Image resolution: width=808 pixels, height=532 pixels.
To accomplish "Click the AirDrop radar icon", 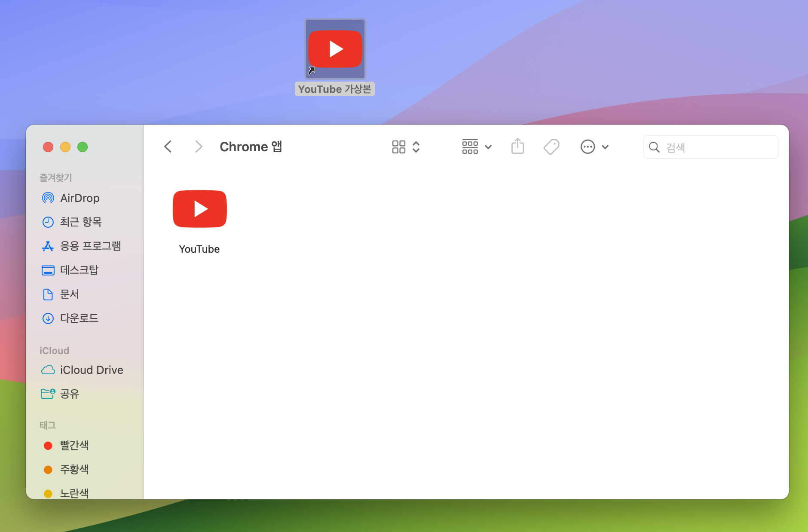I will coord(48,198).
